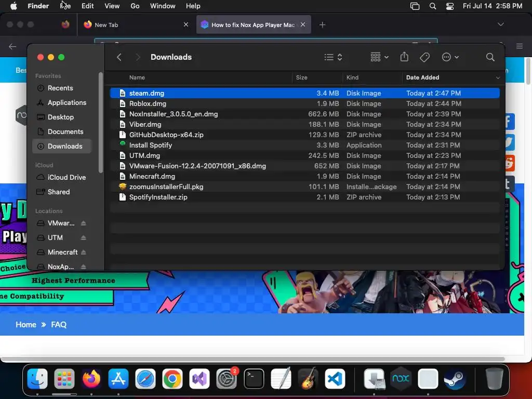532x399 pixels.
Task: Open the group-by options dropdown
Action: (x=379, y=57)
